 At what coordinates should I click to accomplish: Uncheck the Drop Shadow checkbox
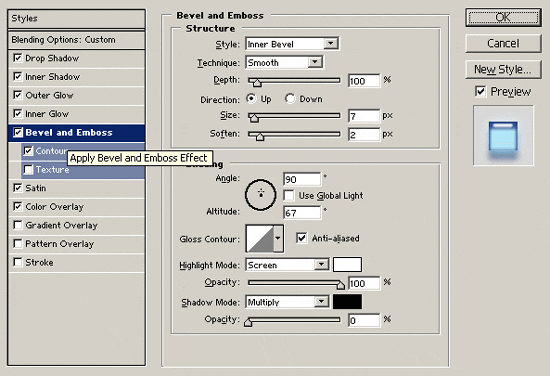click(18, 58)
